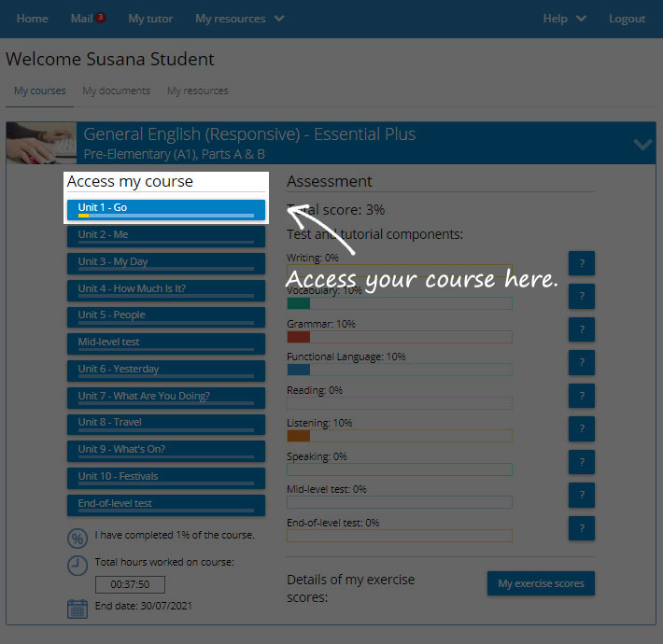Click the calendar icon beside End date
Viewport: 663px width, 644px height.
click(x=78, y=609)
